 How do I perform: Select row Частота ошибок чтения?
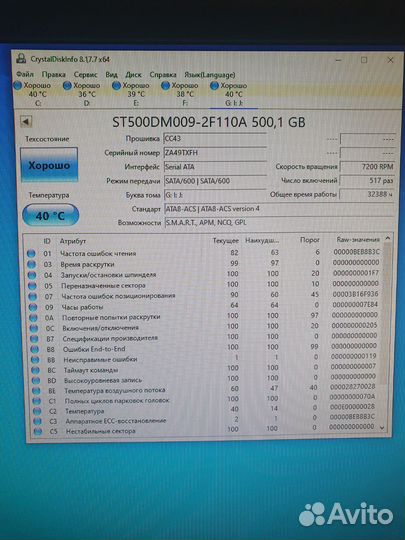click(203, 253)
